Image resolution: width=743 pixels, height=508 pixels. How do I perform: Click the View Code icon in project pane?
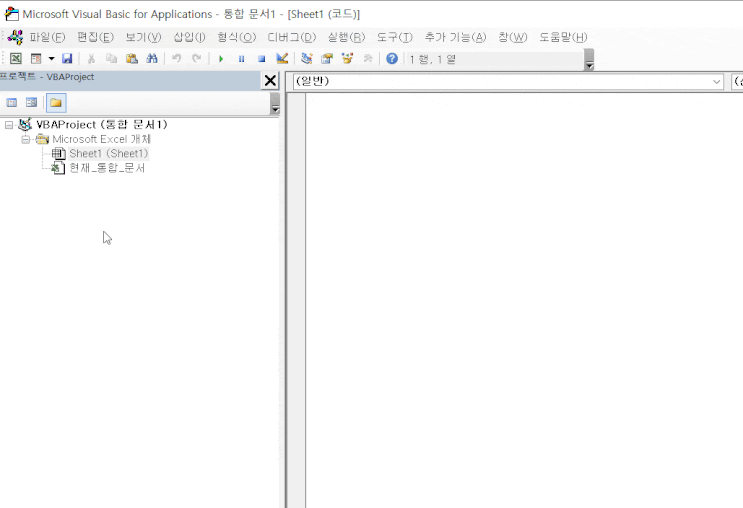tap(12, 103)
